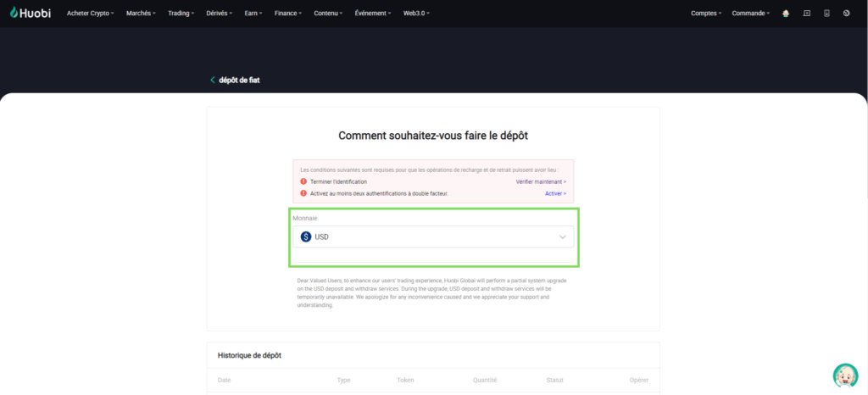868x395 pixels.
Task: Expand the Trading menu
Action: pyautogui.click(x=181, y=14)
